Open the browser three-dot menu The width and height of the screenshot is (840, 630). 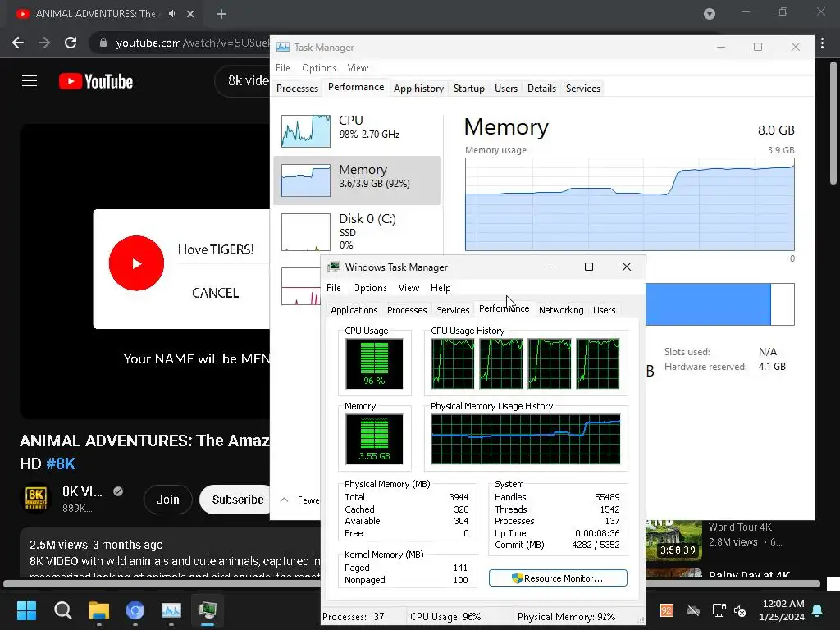pyautogui.click(x=822, y=43)
